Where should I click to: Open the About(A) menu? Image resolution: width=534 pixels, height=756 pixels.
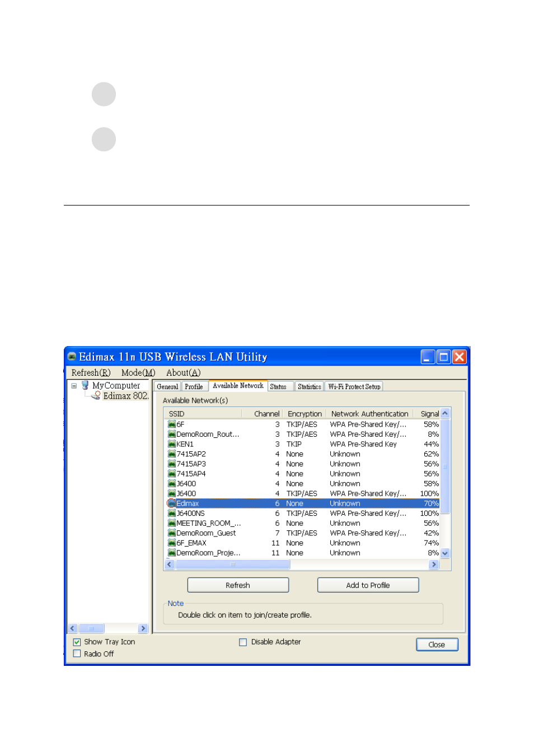[183, 372]
